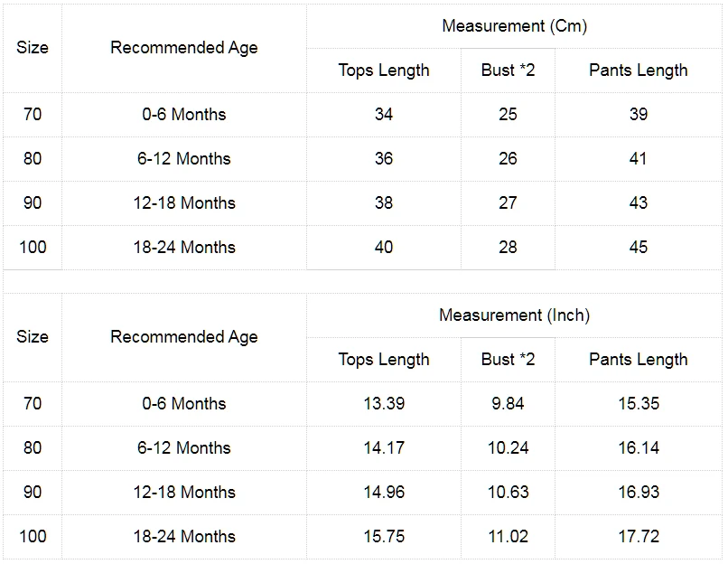Click the Tops Length header in the Cm table
This screenshot has width=728, height=564.
[x=384, y=70]
